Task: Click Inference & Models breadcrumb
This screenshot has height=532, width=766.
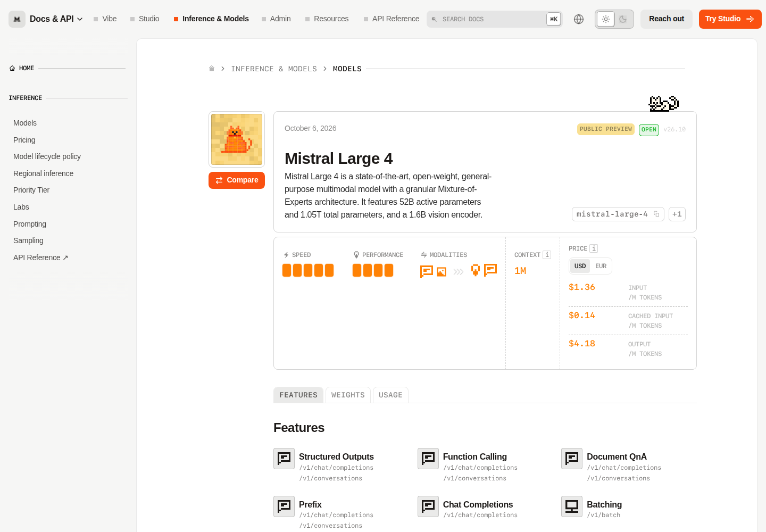Action: click(x=274, y=69)
